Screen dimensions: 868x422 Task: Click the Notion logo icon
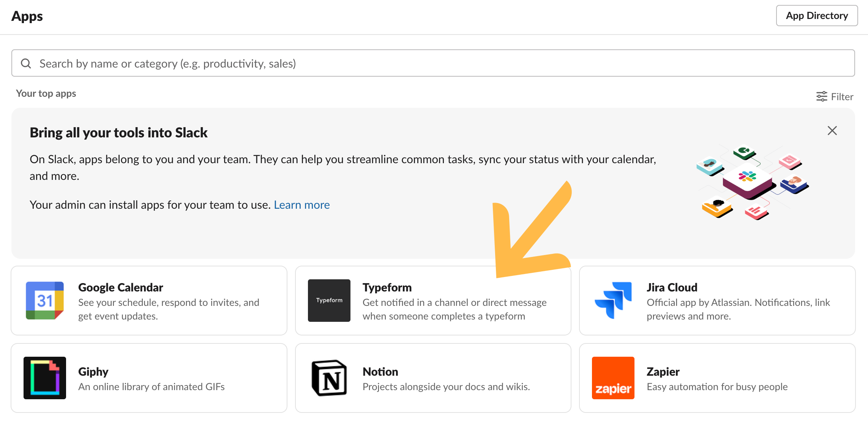(x=329, y=378)
